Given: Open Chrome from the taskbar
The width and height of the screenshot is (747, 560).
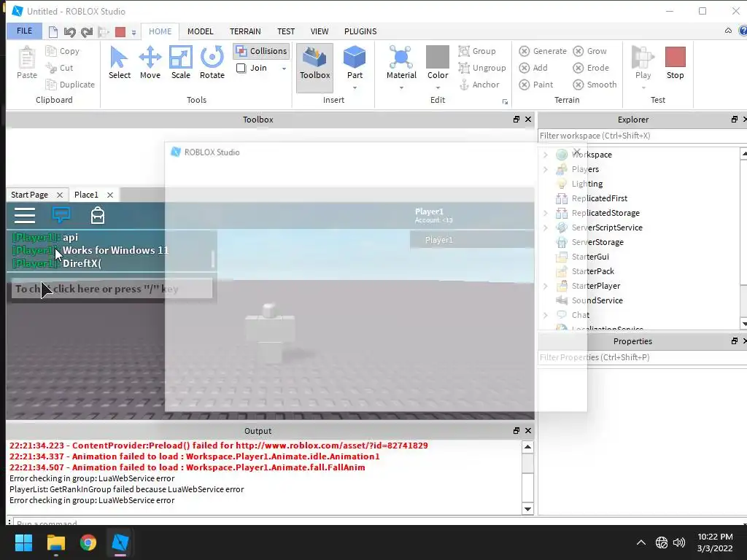Looking at the screenshot, I should [x=88, y=542].
